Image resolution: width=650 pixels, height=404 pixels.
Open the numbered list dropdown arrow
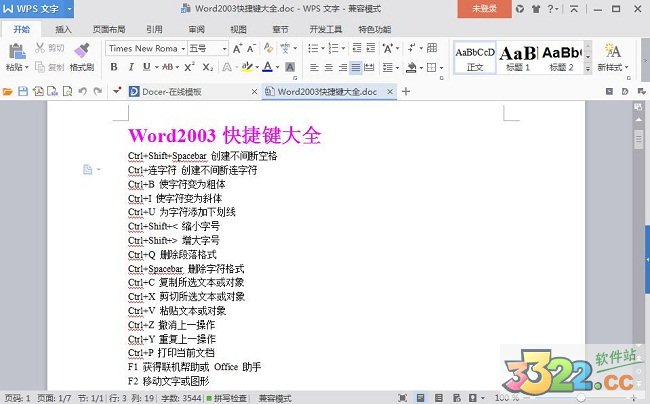point(343,48)
